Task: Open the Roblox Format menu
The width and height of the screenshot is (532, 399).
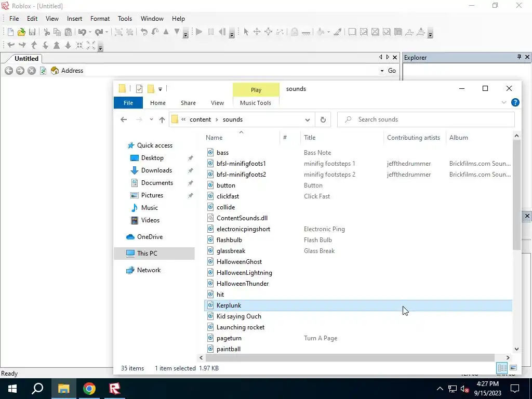Action: click(x=100, y=19)
